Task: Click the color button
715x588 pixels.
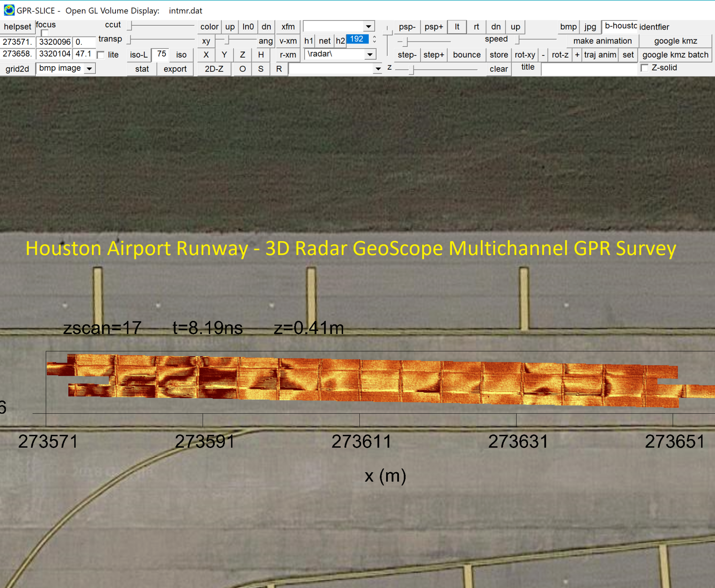Action: [209, 27]
